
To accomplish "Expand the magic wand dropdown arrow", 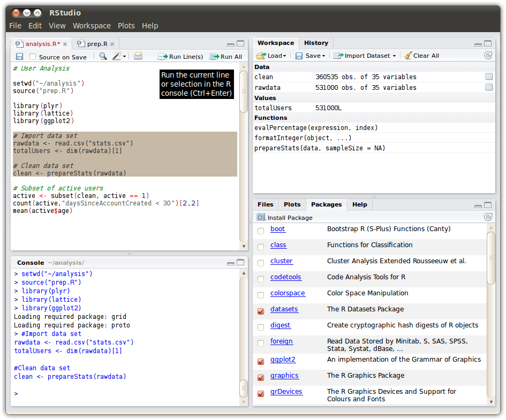I will 125,57.
